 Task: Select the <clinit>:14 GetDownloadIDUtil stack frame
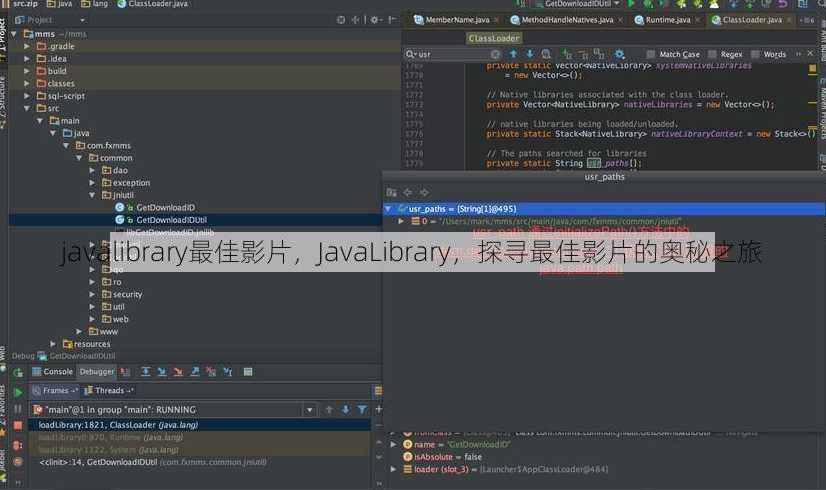tap(200, 463)
